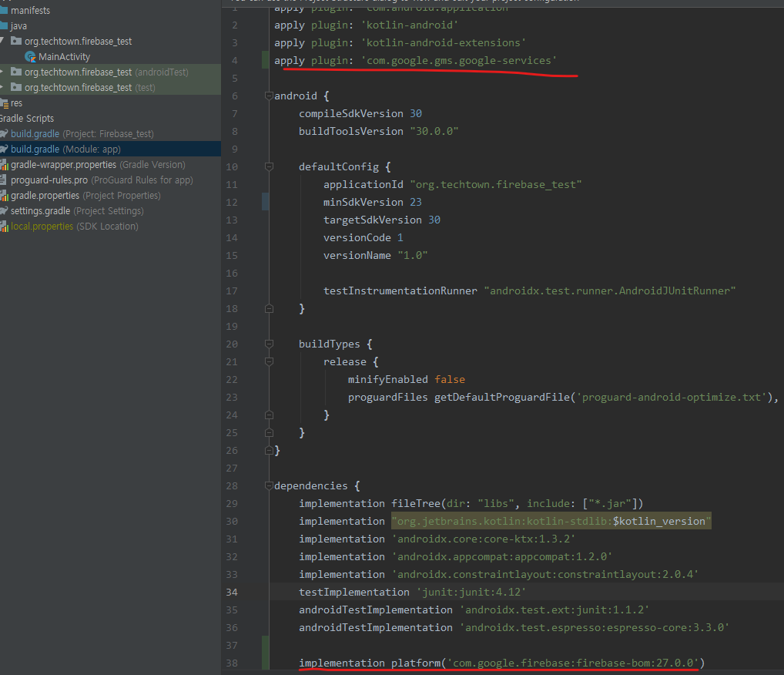Image resolution: width=784 pixels, height=675 pixels.
Task: Collapse the defaultConfig block fold marker
Action: (x=269, y=166)
